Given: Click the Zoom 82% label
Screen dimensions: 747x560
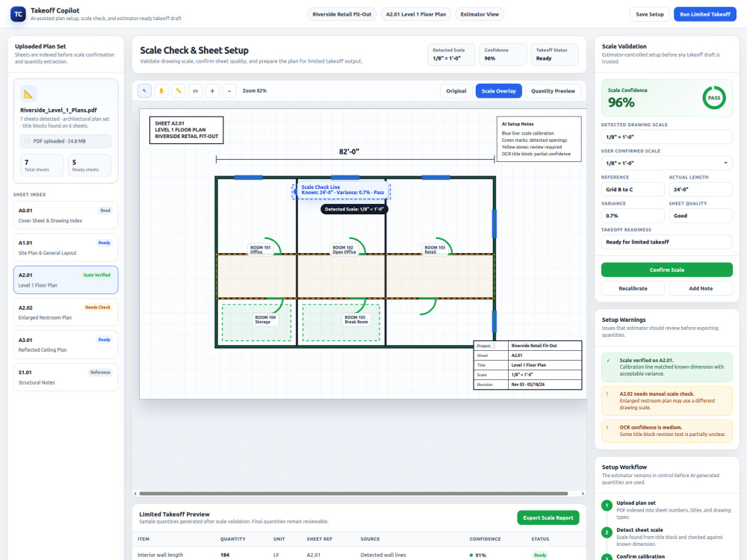Looking at the screenshot, I should [x=255, y=90].
